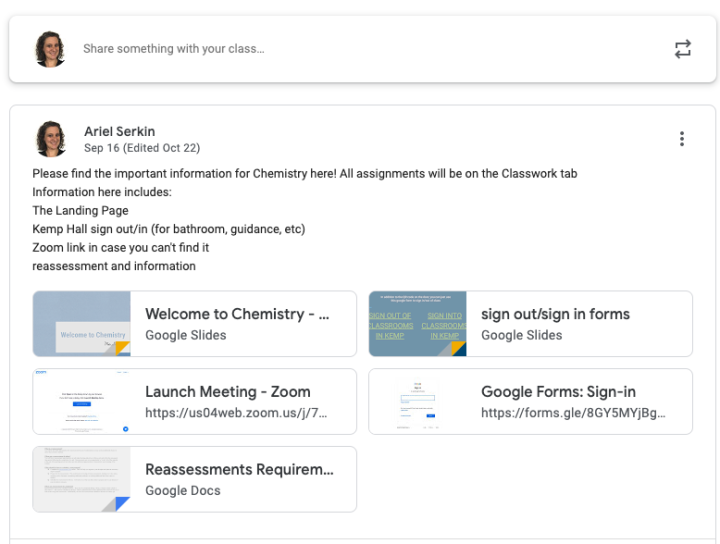The height and width of the screenshot is (544, 720).
Task: Click the 'The Landing Page' line
Action: click(80, 210)
